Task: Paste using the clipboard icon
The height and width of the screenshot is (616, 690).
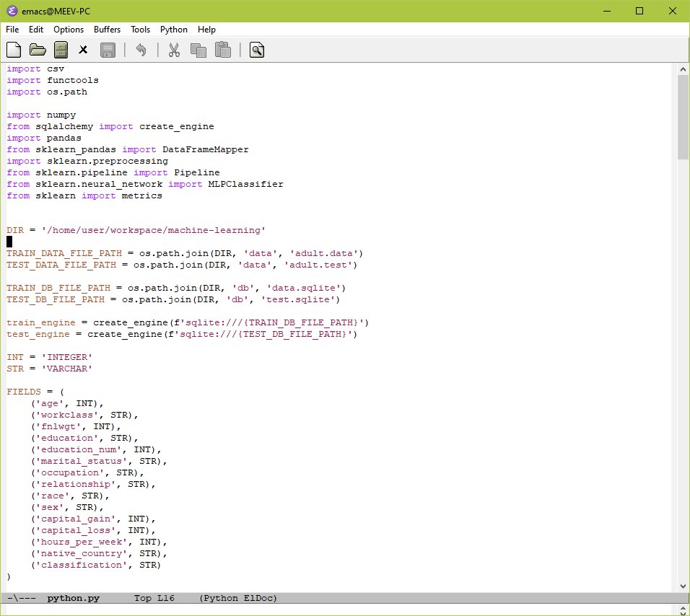Action: (223, 50)
